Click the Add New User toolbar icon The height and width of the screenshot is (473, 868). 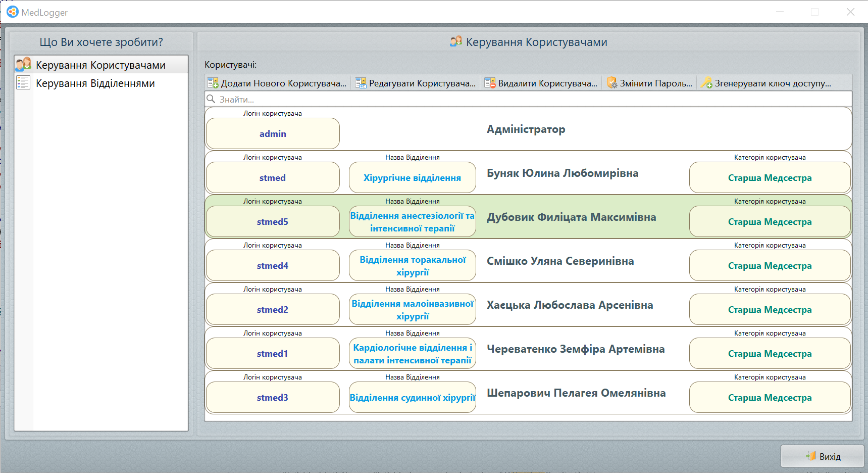point(213,83)
